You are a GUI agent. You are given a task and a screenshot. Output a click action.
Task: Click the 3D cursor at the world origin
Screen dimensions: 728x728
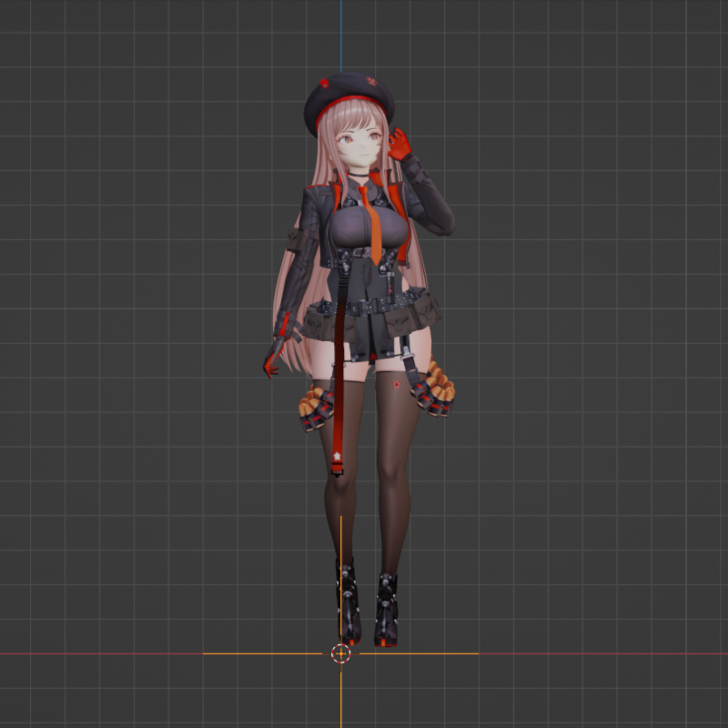(340, 653)
